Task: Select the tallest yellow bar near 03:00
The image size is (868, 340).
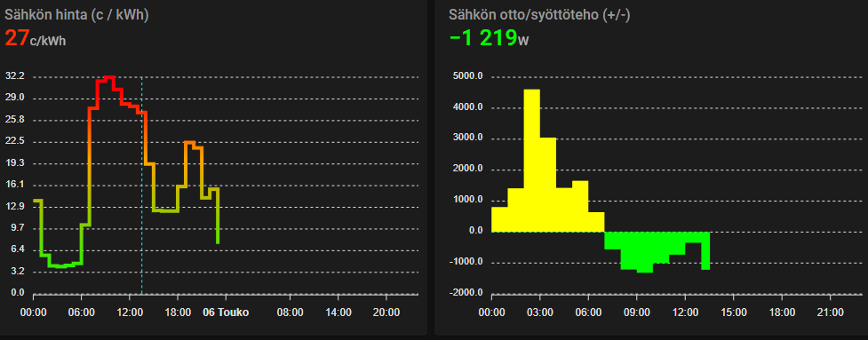Action: click(531, 161)
